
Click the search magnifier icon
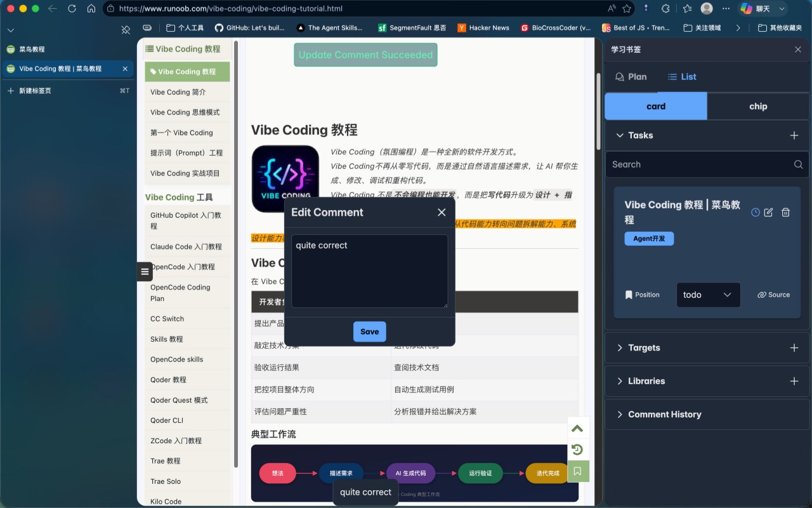[798, 164]
